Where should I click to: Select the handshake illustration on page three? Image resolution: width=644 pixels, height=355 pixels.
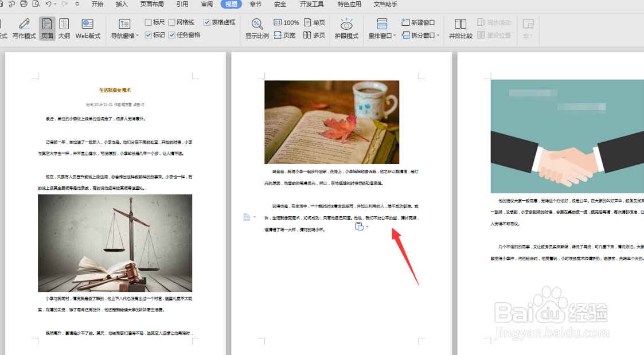(567, 136)
